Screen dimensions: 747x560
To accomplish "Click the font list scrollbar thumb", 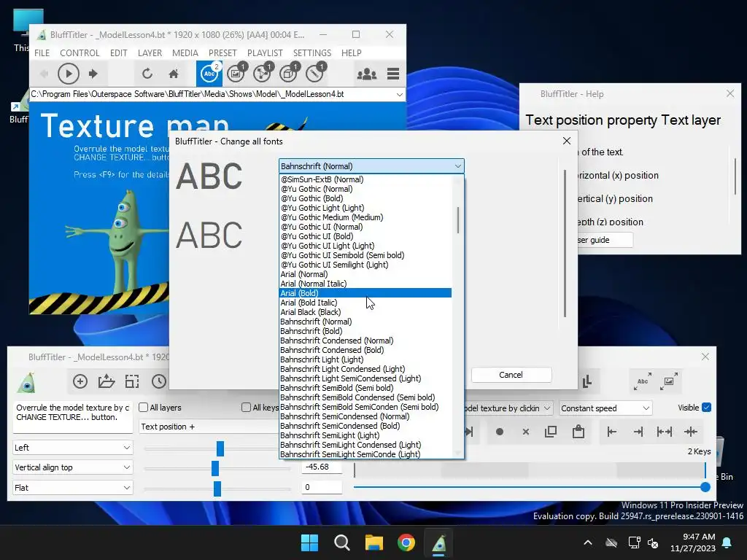I will point(458,219).
